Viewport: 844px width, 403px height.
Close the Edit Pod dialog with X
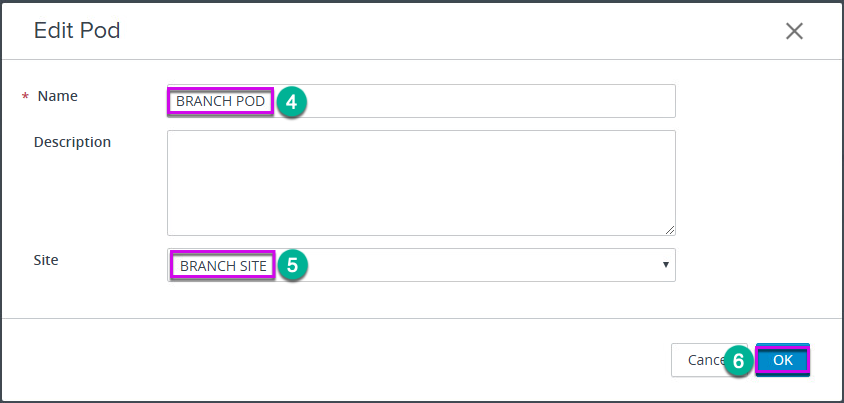coord(794,31)
